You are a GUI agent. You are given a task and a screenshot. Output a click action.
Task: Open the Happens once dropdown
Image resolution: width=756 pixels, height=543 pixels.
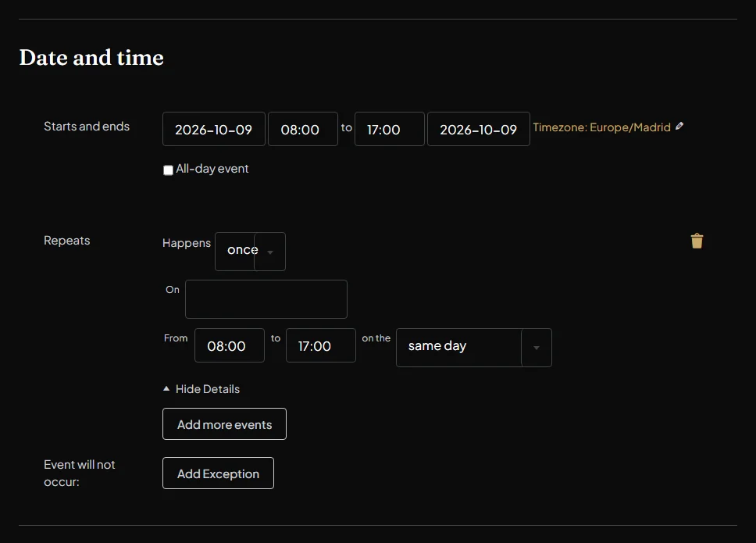(x=250, y=252)
